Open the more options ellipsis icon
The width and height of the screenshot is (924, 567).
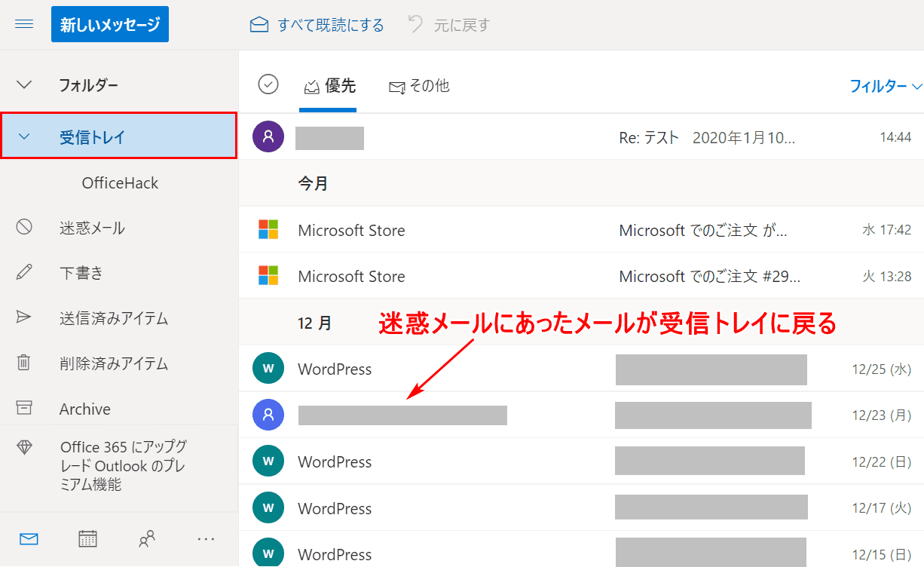206,538
